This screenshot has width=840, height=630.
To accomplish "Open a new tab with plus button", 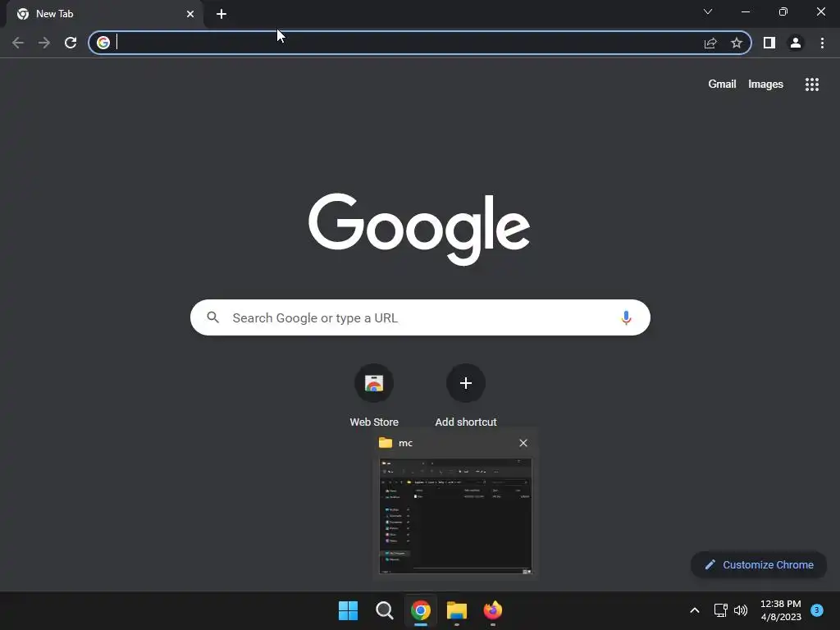I will pos(221,14).
